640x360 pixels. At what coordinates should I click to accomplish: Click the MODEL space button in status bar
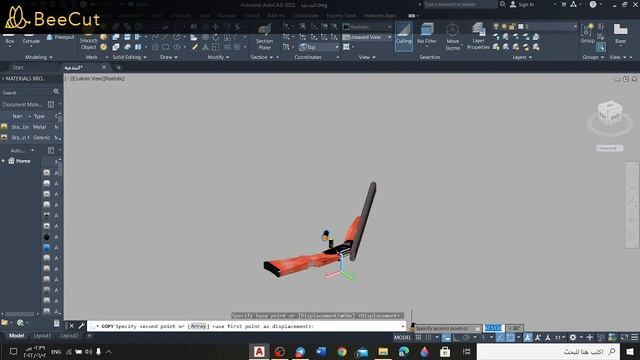tap(402, 338)
